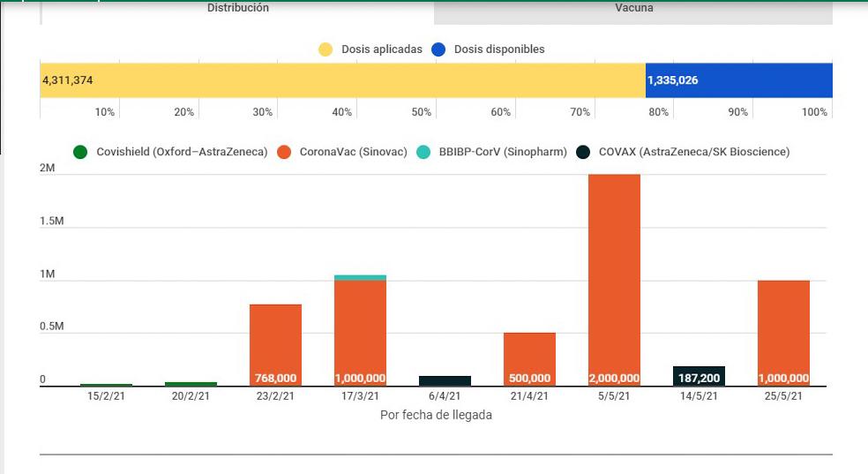Image resolution: width=868 pixels, height=474 pixels.
Task: Select the dark COVAX bar for 6/4/21
Action: [x=445, y=381]
